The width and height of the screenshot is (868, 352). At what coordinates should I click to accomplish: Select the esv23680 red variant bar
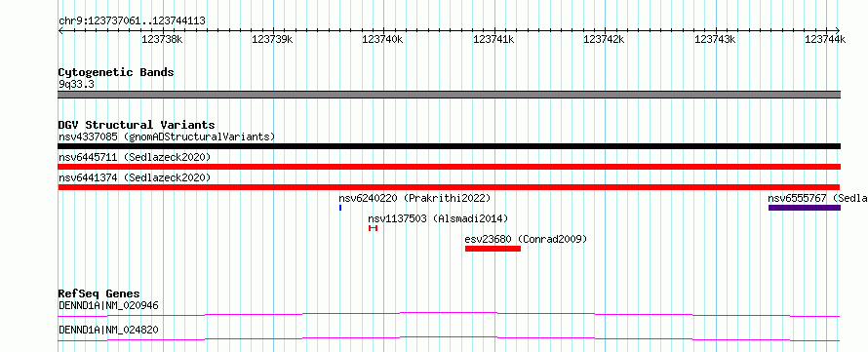[493, 249]
